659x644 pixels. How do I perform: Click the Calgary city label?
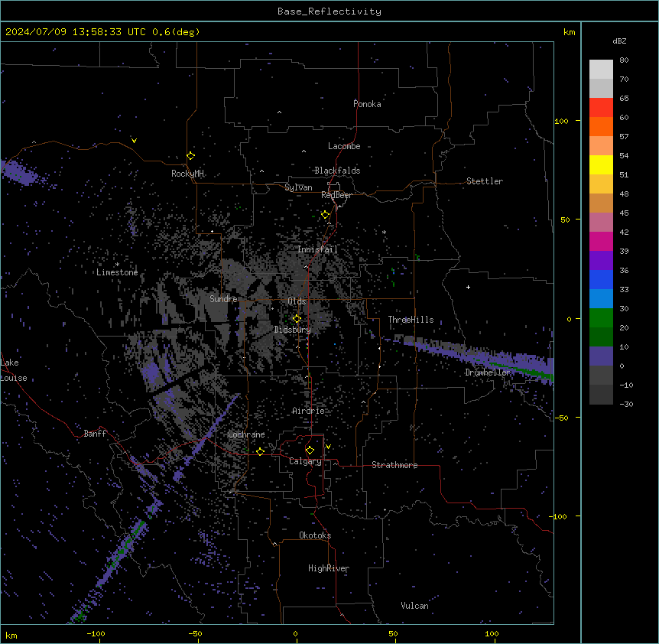click(305, 461)
